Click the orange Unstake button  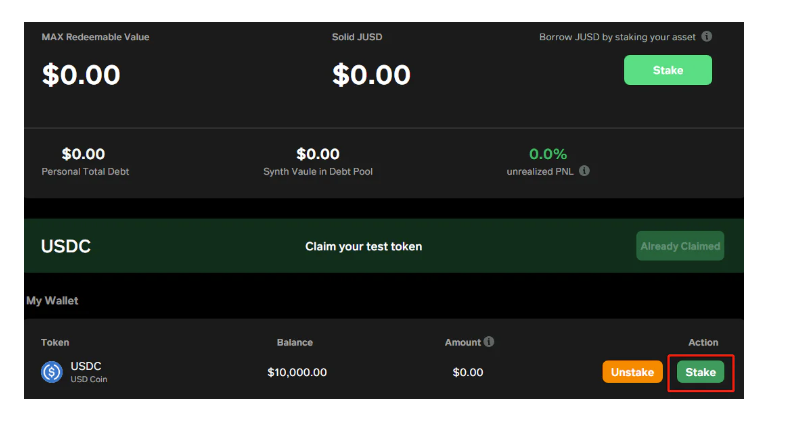pyautogui.click(x=632, y=372)
